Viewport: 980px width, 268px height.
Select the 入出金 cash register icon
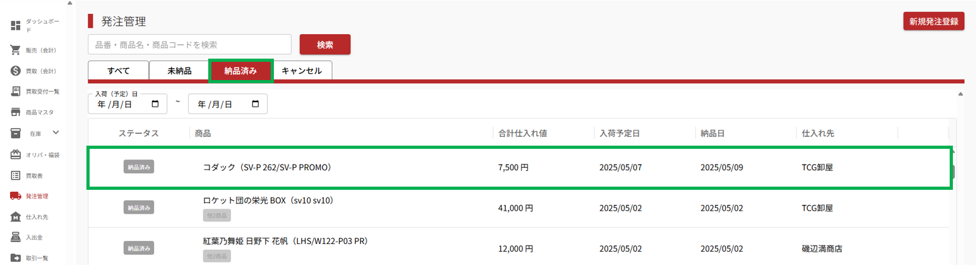click(16, 237)
